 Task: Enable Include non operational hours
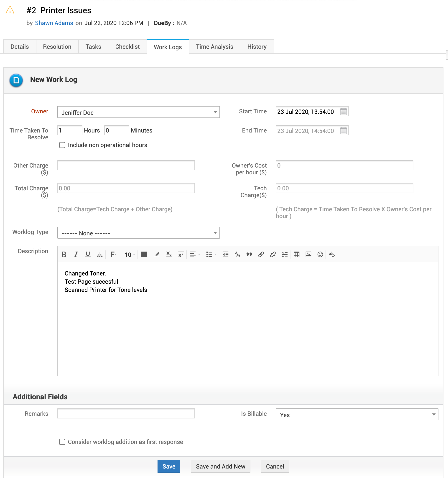point(62,145)
